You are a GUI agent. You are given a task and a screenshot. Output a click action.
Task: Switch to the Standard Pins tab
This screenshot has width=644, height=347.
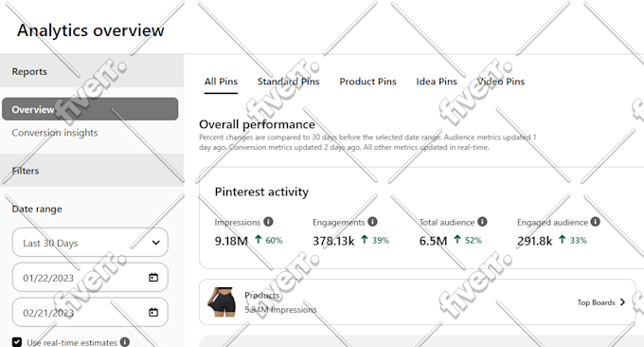tap(288, 82)
